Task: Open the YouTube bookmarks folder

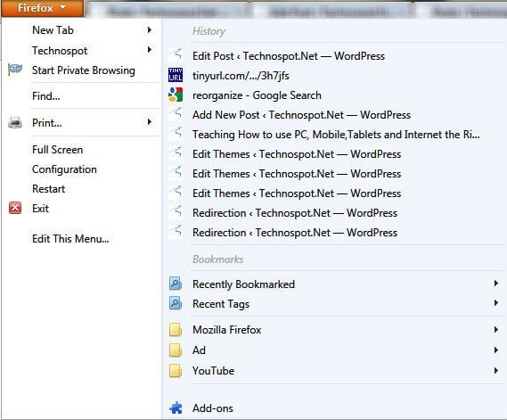Action: (x=214, y=371)
